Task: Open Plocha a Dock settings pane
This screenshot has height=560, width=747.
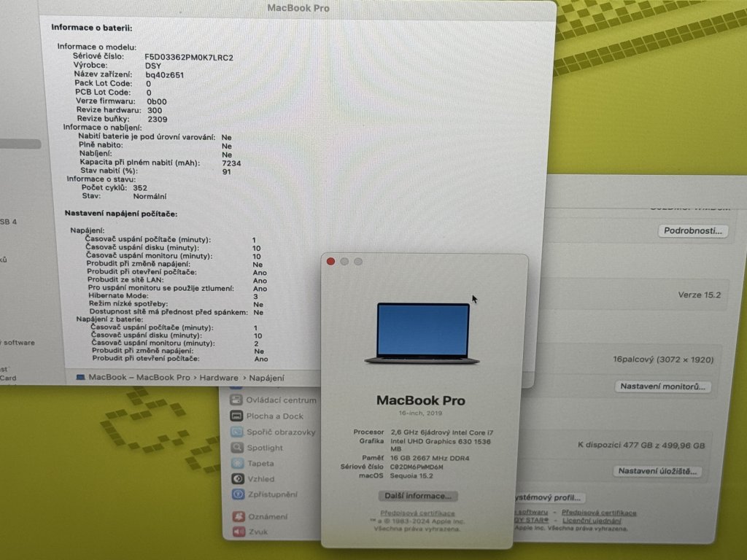Action: coord(267,416)
